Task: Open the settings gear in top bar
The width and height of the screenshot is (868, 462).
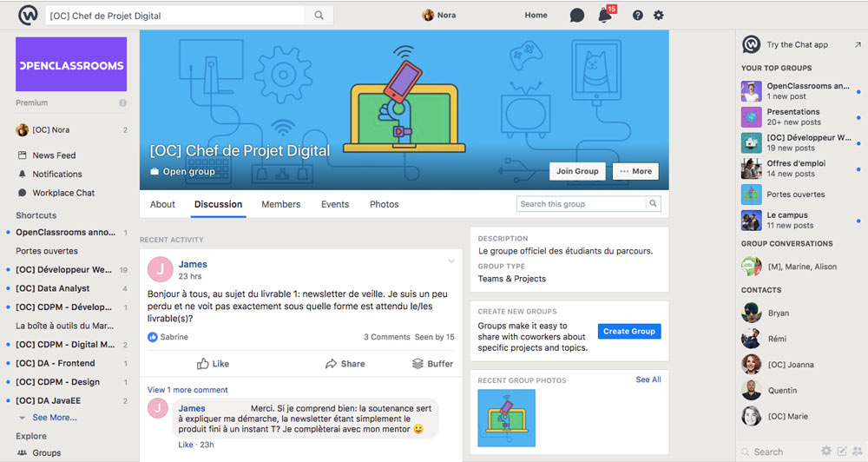Action: [658, 16]
